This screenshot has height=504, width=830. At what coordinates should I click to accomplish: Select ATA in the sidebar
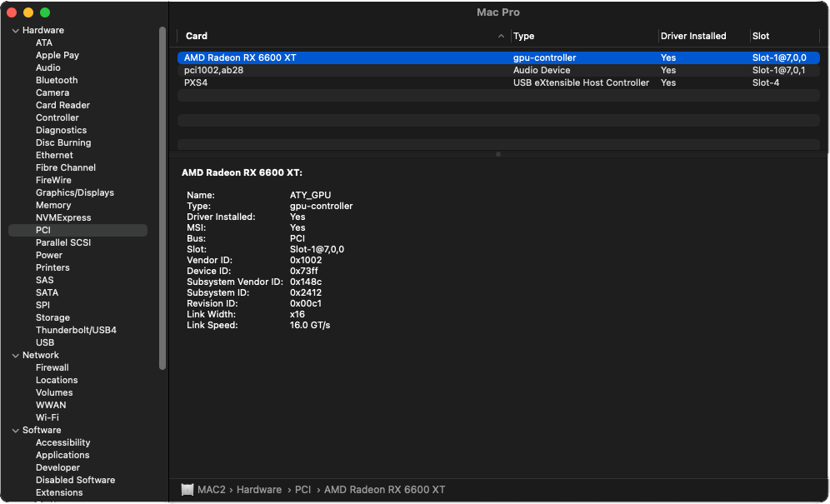[44, 42]
